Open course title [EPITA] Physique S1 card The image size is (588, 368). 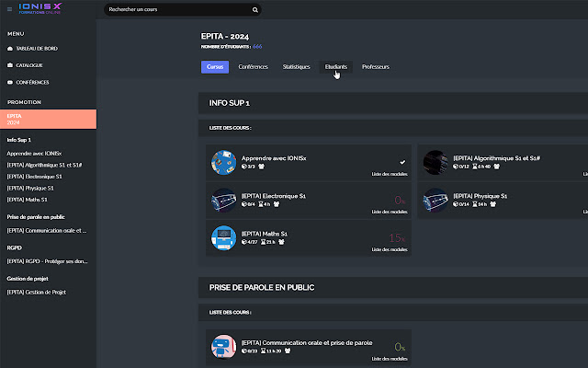[x=480, y=196]
